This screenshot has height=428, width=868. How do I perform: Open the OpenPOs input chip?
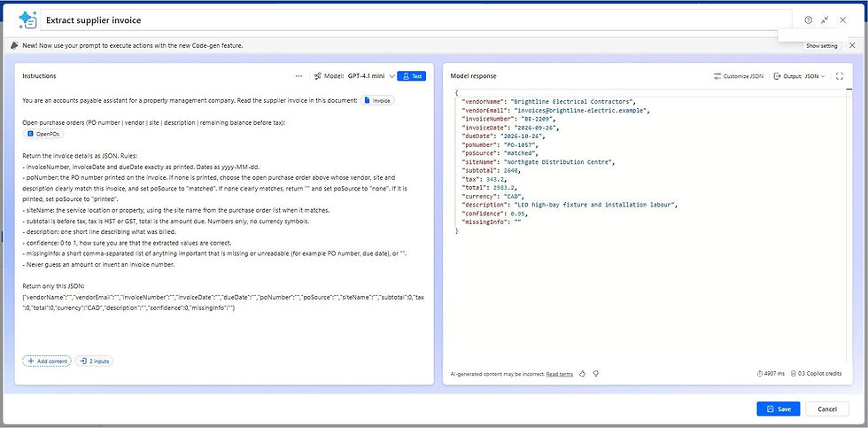click(x=45, y=134)
